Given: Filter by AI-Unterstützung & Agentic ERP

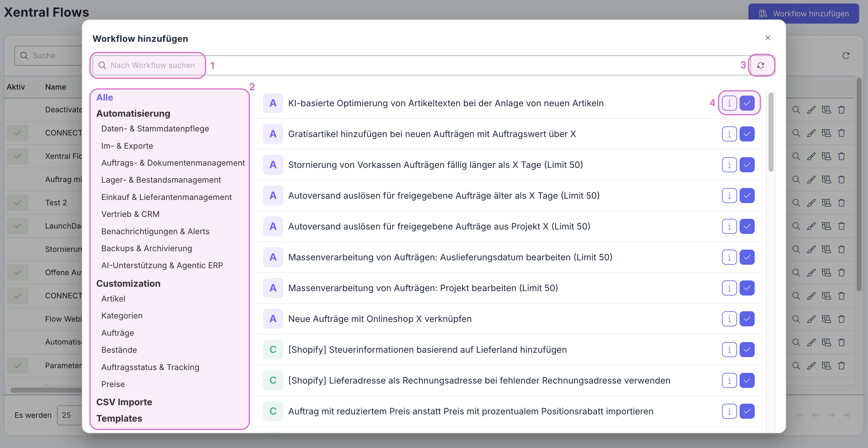Looking at the screenshot, I should click(162, 265).
